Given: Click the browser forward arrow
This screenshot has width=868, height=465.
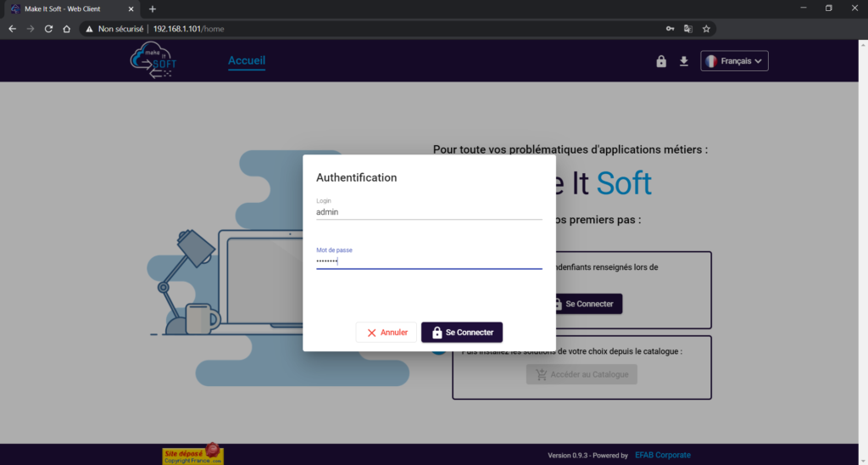Looking at the screenshot, I should pos(31,29).
